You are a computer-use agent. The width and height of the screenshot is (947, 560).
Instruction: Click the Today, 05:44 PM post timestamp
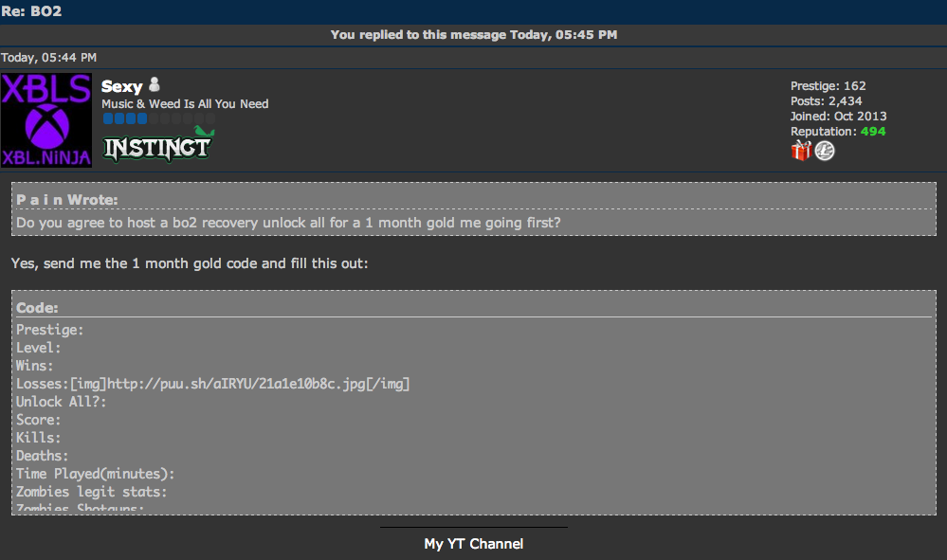click(x=48, y=58)
